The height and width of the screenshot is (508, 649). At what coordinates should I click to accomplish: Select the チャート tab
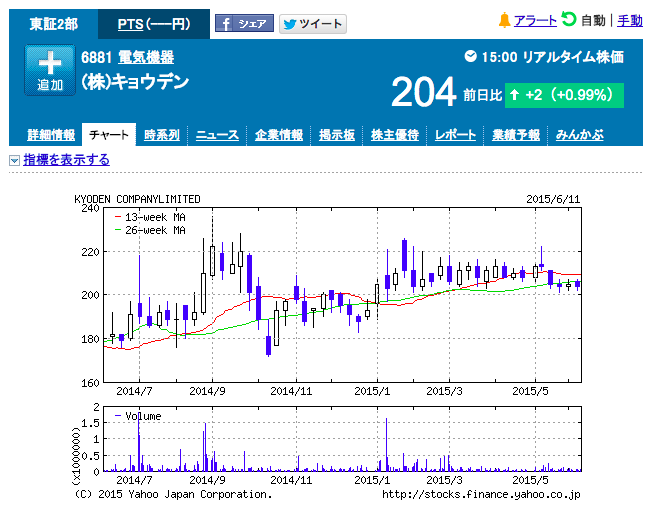pos(109,135)
